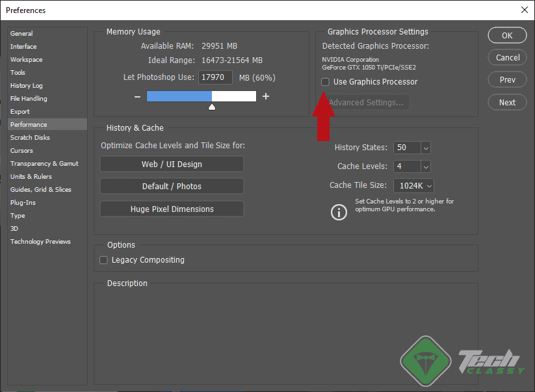
Task: Select the Huge Pixel Dimensions preset
Action: point(171,208)
